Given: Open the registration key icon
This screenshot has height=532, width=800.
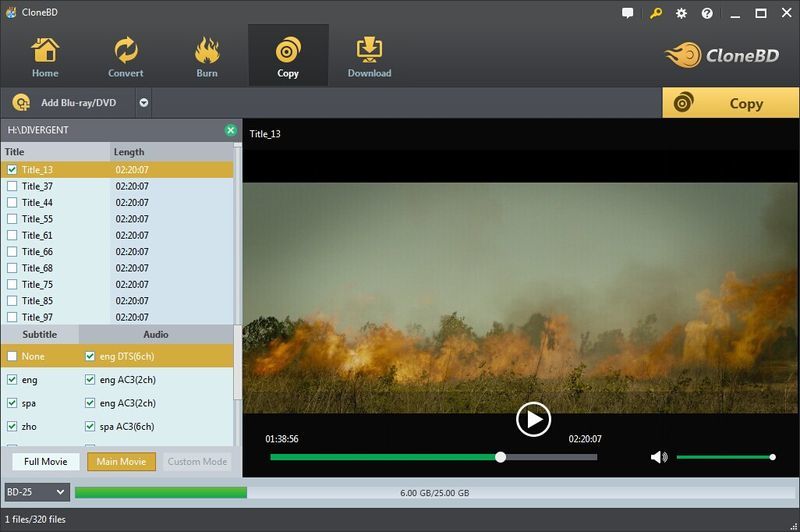Looking at the screenshot, I should click(655, 13).
